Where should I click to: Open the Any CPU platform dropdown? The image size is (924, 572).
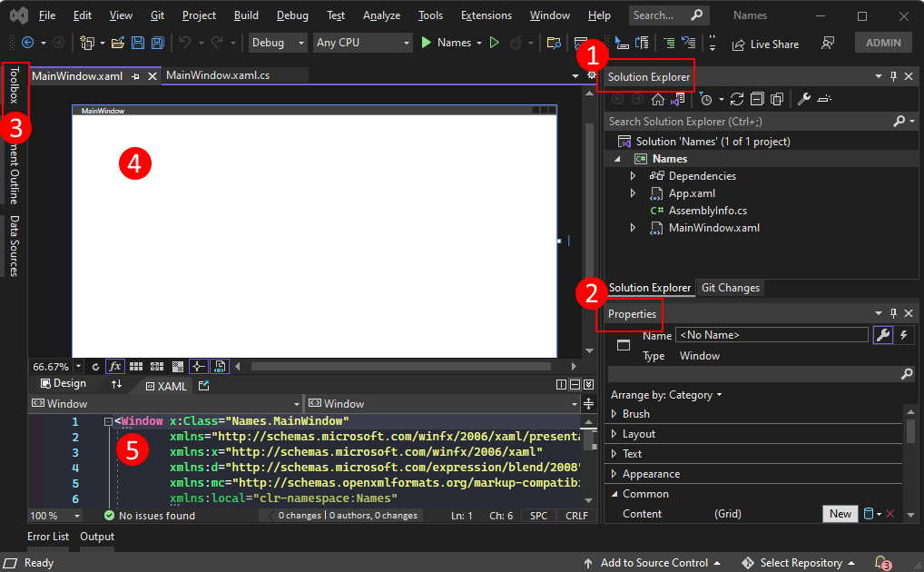click(x=362, y=42)
